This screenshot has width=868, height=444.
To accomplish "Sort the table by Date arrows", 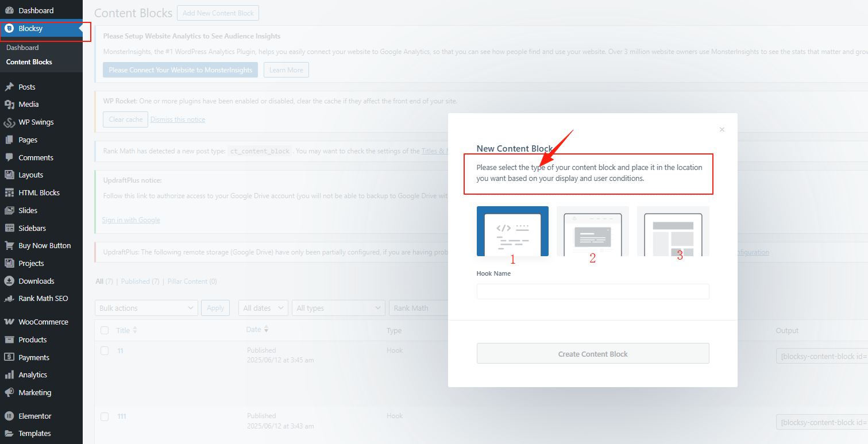I will [x=266, y=330].
